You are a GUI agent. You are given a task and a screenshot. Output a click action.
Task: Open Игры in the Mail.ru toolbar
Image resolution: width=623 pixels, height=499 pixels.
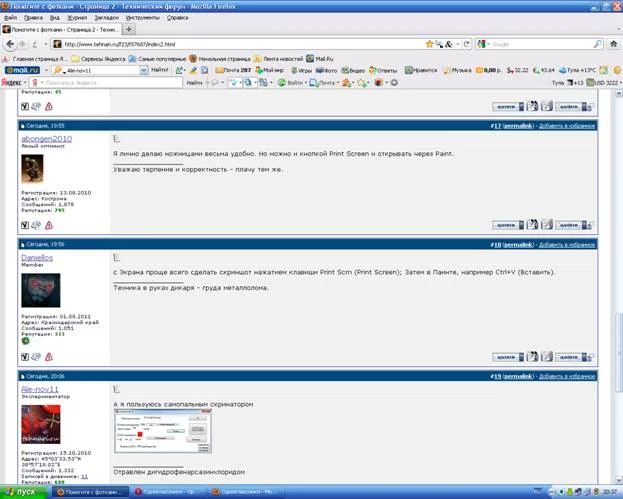pyautogui.click(x=302, y=70)
